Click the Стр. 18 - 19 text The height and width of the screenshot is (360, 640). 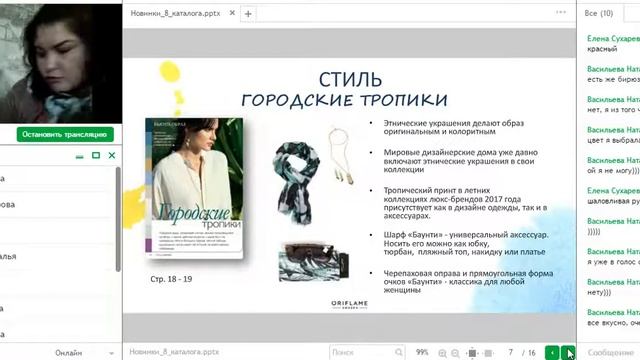pos(171,279)
